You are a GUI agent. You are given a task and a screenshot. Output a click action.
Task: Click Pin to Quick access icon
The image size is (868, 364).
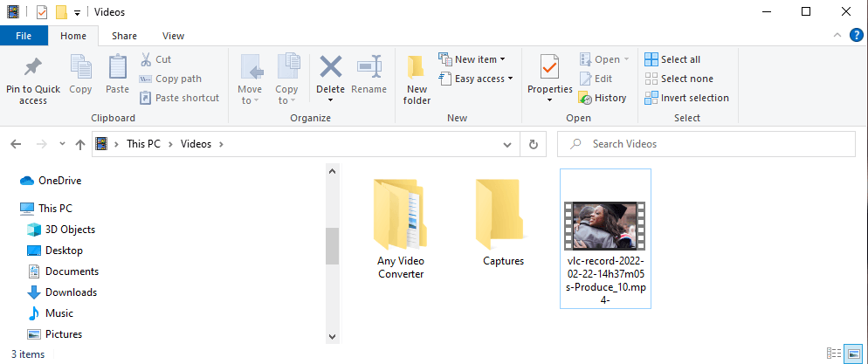pos(33,68)
